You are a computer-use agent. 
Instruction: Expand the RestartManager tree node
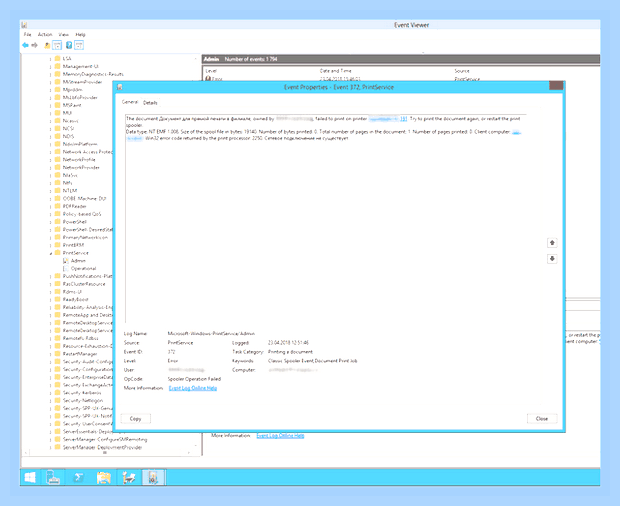pyautogui.click(x=51, y=354)
